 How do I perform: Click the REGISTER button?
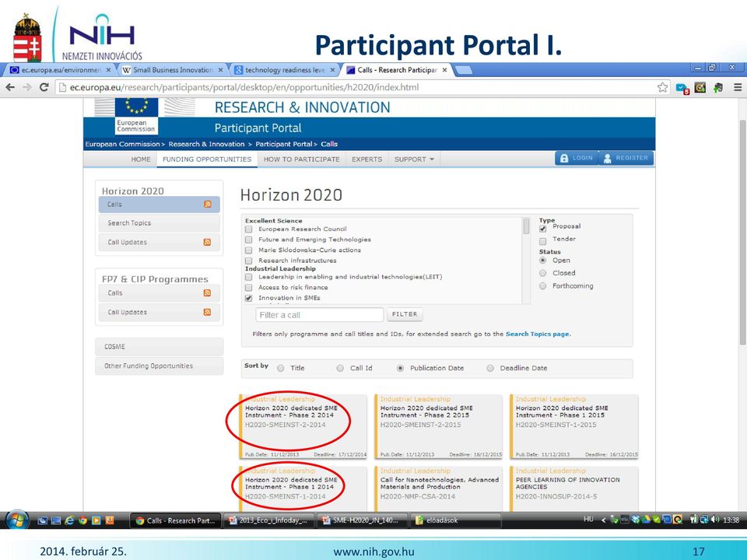click(626, 158)
